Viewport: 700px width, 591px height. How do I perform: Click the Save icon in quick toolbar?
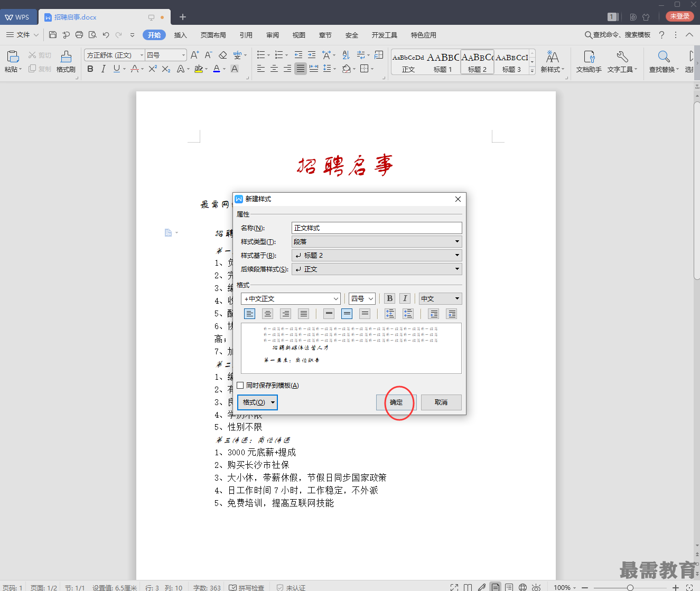(52, 35)
